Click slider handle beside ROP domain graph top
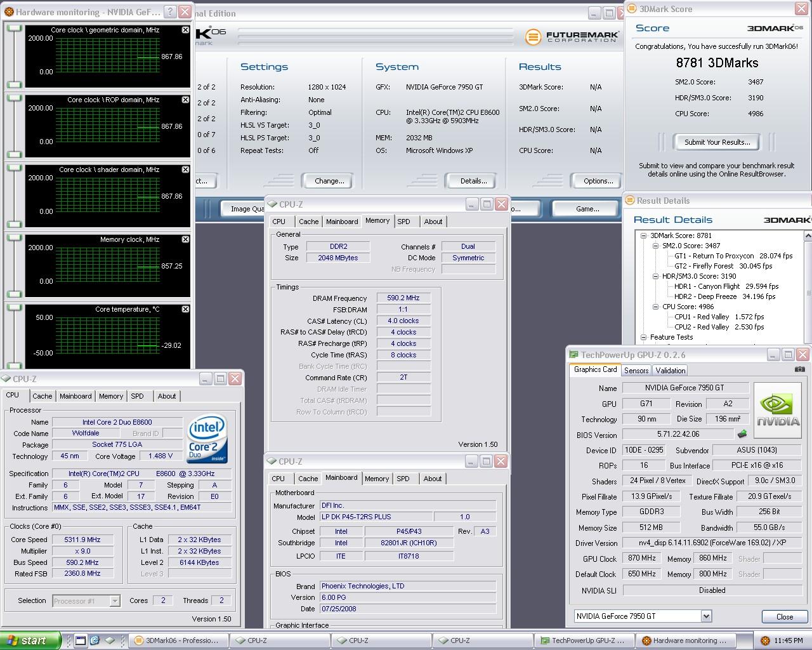 [x=14, y=97]
